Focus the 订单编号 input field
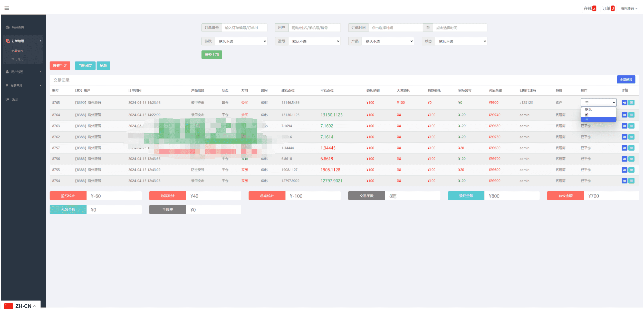 click(244, 28)
